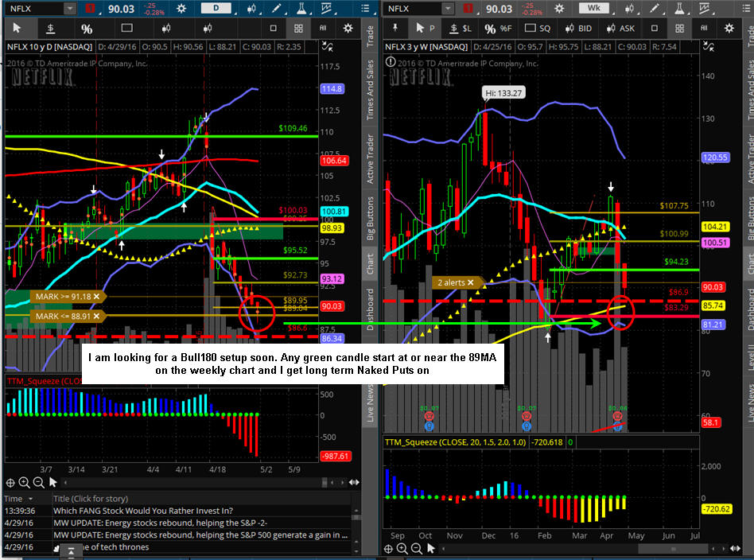This screenshot has width=754, height=560.
Task: Click the pin icon on right chart toolbar
Action: pos(395,29)
